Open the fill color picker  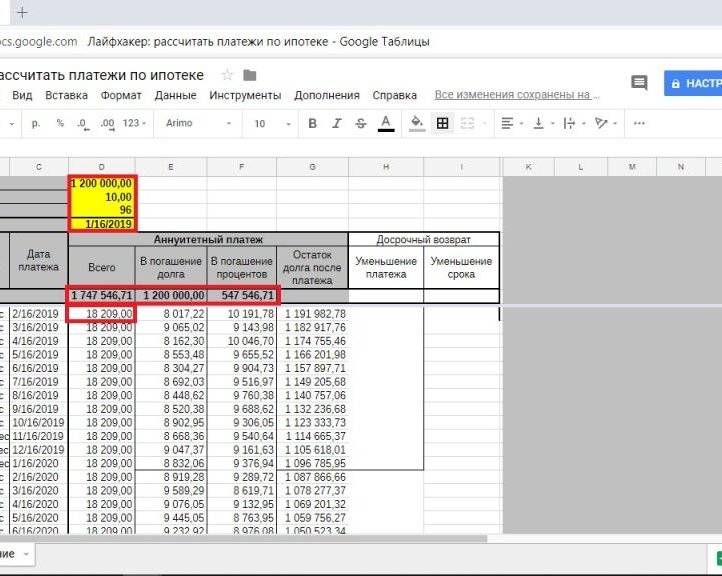[x=417, y=123]
